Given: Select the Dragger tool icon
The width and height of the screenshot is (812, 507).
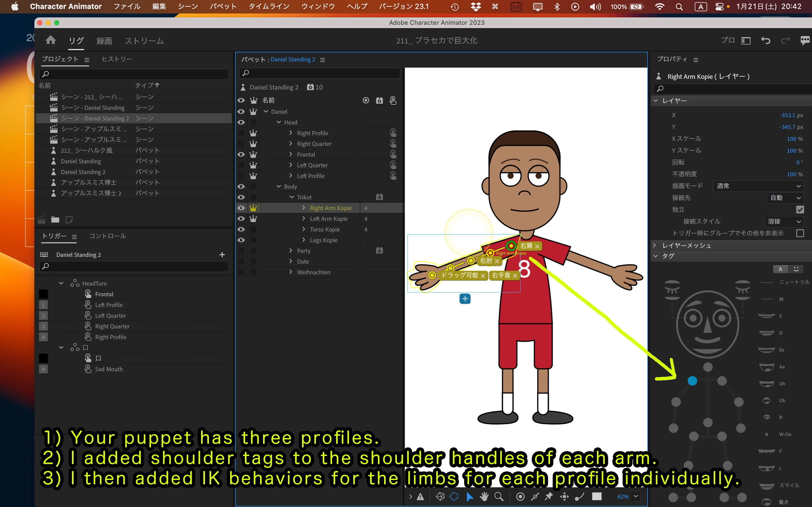Looking at the screenshot, I should click(x=564, y=497).
